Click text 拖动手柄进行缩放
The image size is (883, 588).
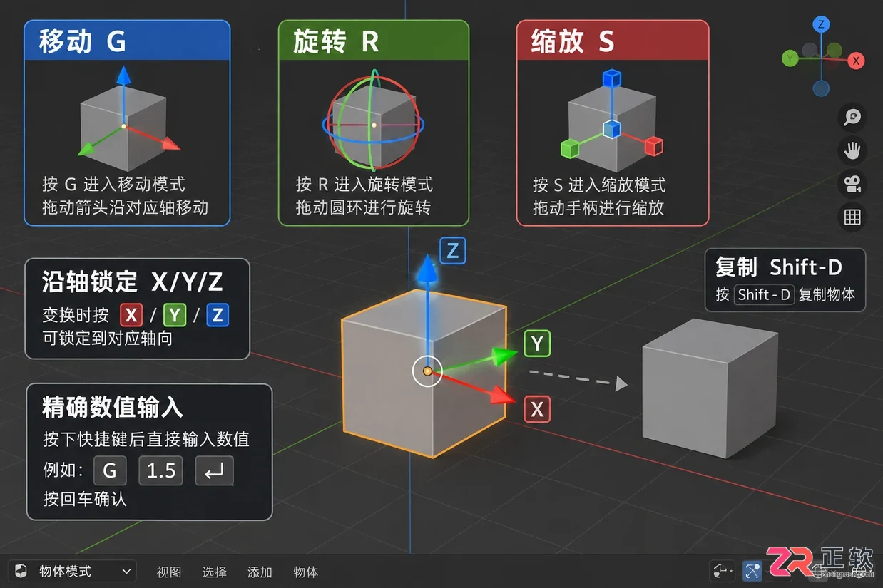click(x=598, y=207)
